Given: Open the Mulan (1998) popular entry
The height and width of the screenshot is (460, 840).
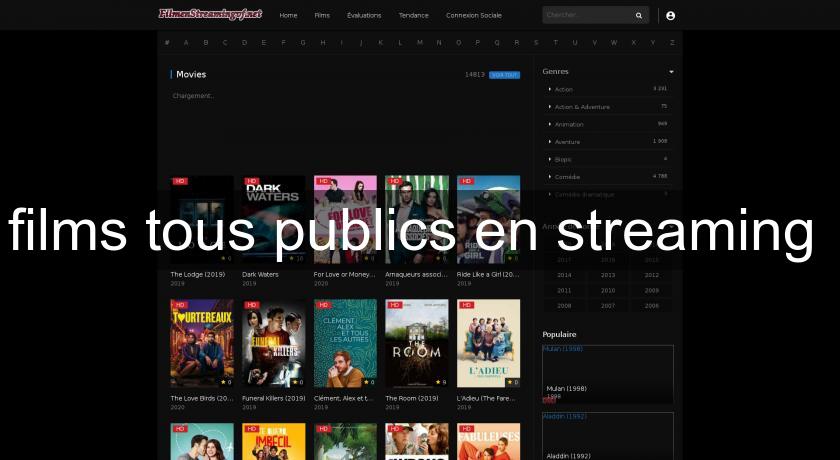Looking at the screenshot, I should tap(608, 374).
